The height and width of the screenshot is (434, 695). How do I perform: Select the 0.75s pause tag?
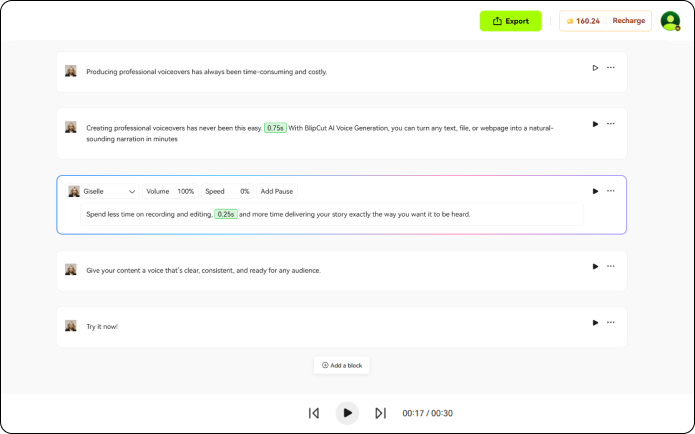tap(275, 128)
